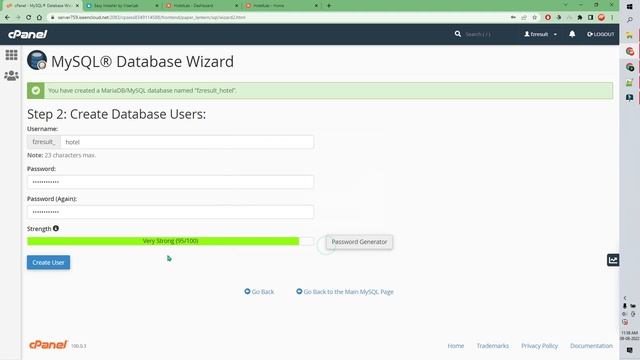
Task: Open the statistics chart side button
Action: click(x=613, y=260)
